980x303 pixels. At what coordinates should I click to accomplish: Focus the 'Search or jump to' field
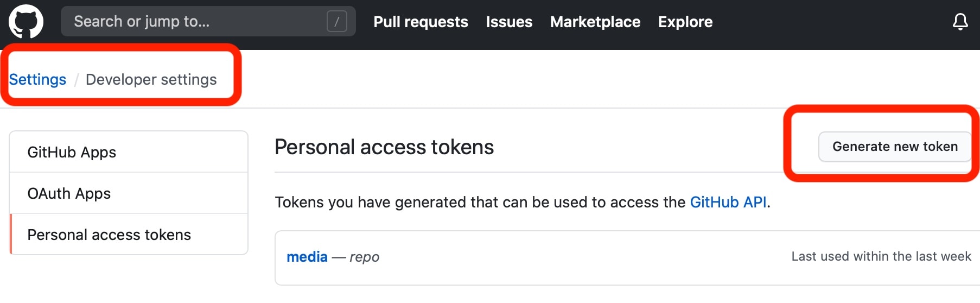pos(208,21)
